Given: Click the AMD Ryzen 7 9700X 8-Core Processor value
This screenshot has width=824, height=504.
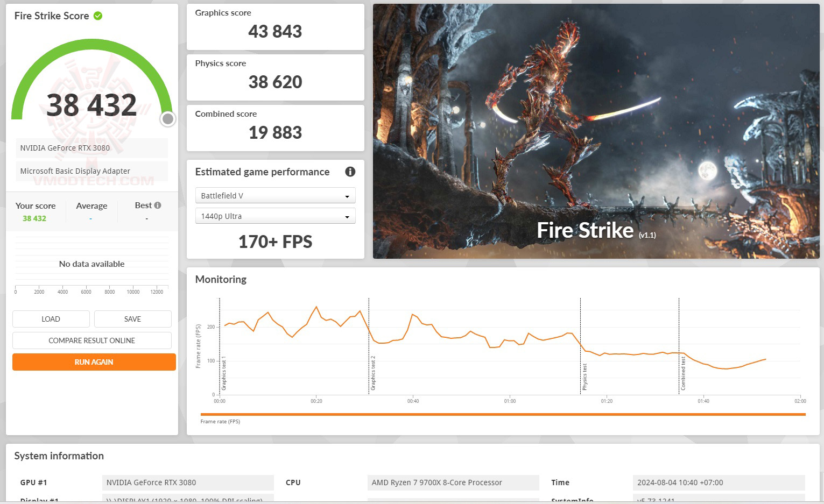Looking at the screenshot, I should click(453, 482).
